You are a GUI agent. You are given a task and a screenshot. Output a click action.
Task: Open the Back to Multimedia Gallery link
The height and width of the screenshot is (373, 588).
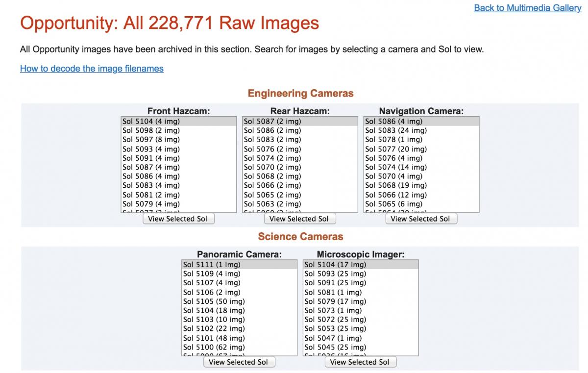[528, 8]
